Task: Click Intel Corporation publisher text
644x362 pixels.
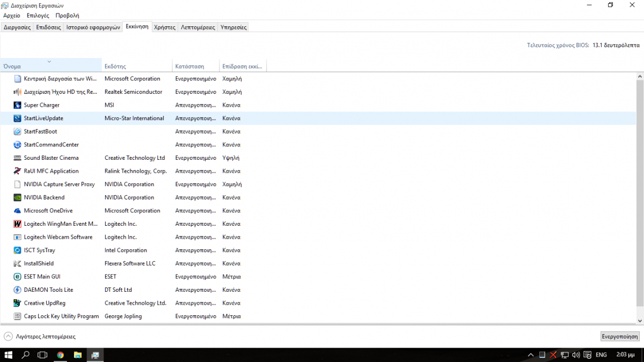Action: (x=126, y=250)
